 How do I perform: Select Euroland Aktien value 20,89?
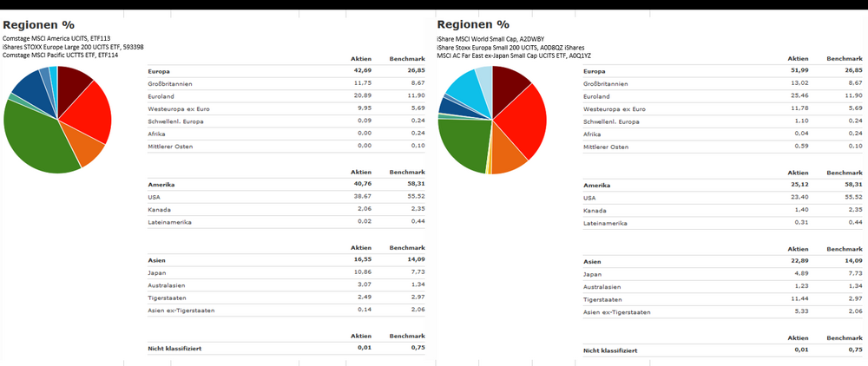click(363, 95)
